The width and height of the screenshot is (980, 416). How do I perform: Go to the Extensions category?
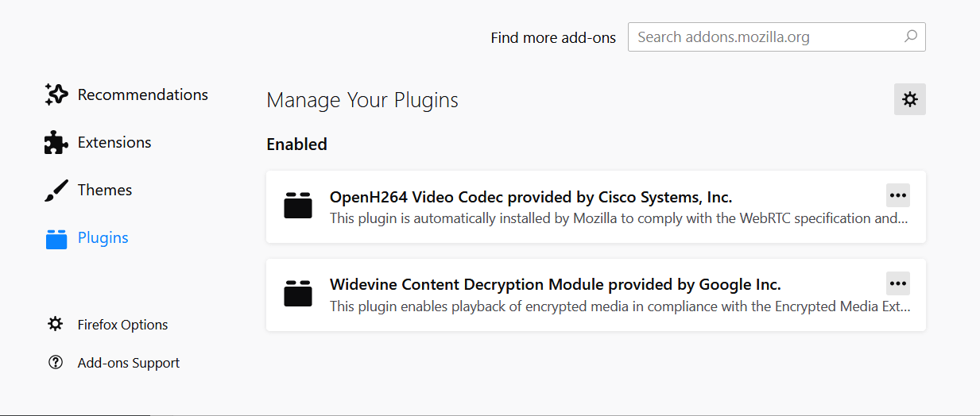click(114, 143)
